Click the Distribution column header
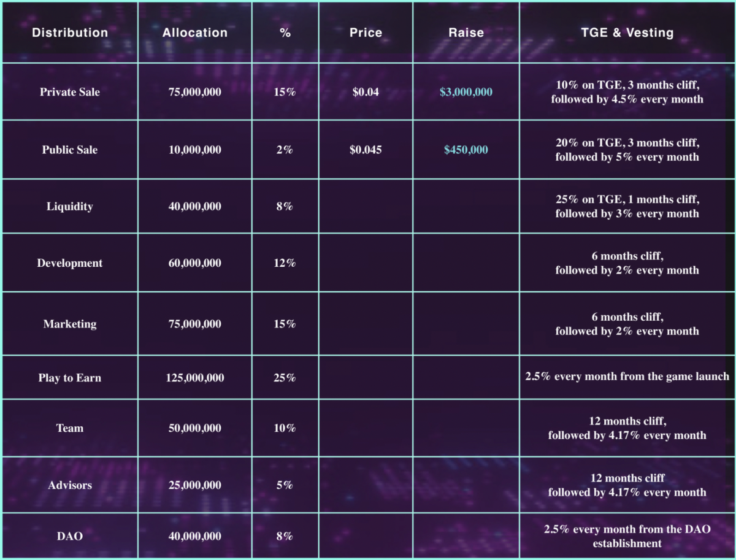Screen dimensions: 736x560 [70, 33]
